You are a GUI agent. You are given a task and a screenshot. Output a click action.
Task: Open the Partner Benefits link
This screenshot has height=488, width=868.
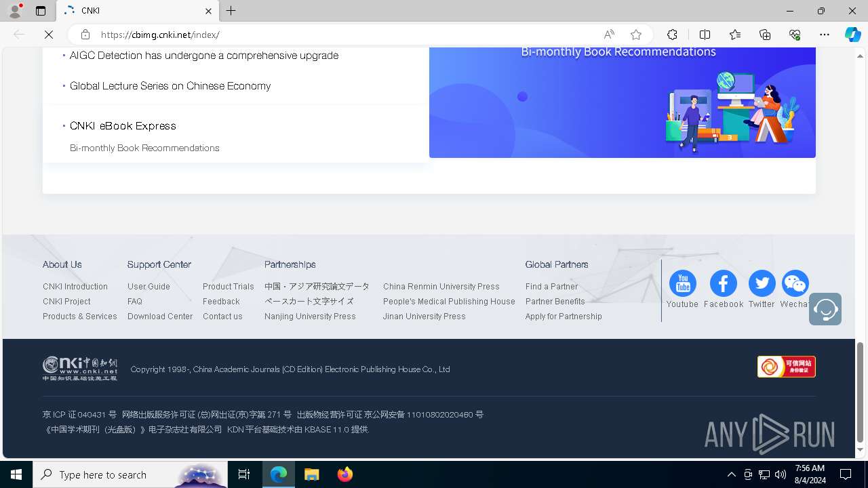click(555, 302)
